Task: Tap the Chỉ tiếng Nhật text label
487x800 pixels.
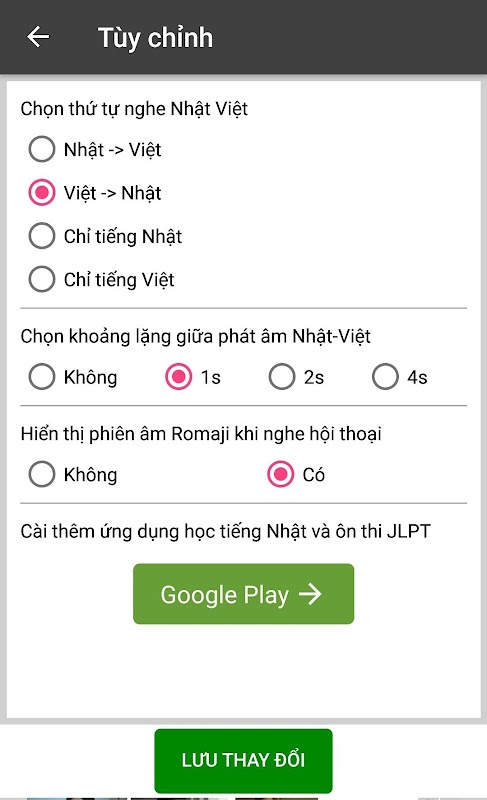Action: [x=123, y=236]
